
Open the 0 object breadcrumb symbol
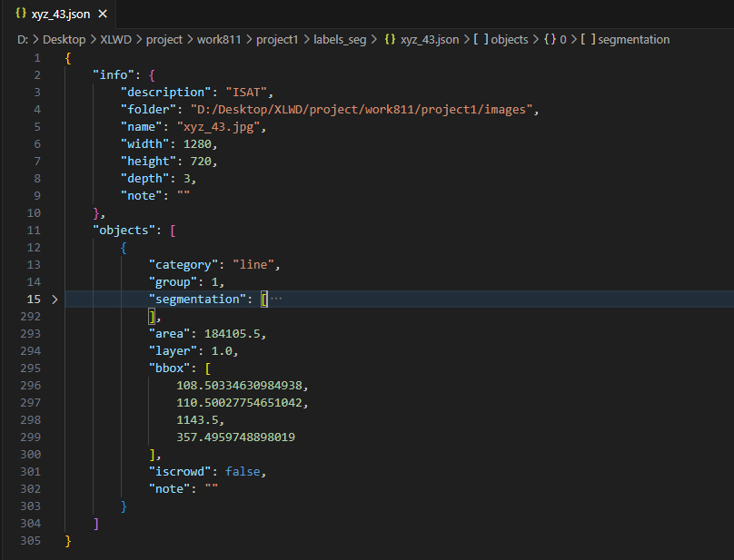[x=555, y=40]
